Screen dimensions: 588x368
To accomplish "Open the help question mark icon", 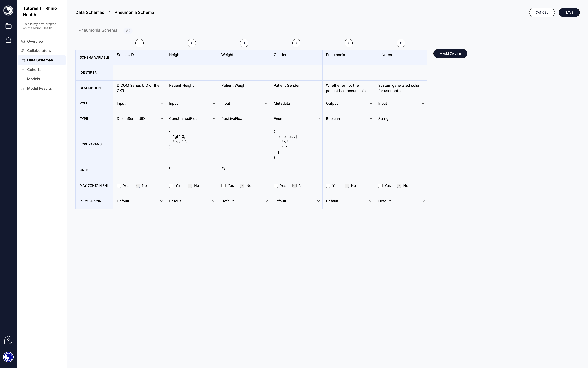I will [8, 340].
